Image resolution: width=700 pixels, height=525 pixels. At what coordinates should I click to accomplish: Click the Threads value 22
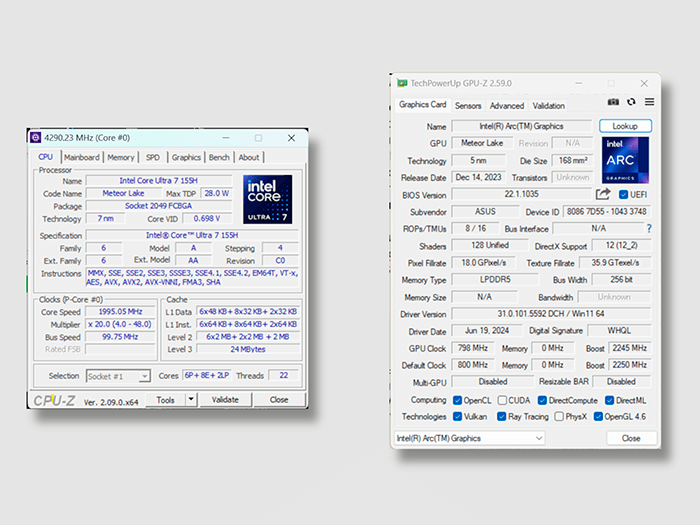[283, 375]
